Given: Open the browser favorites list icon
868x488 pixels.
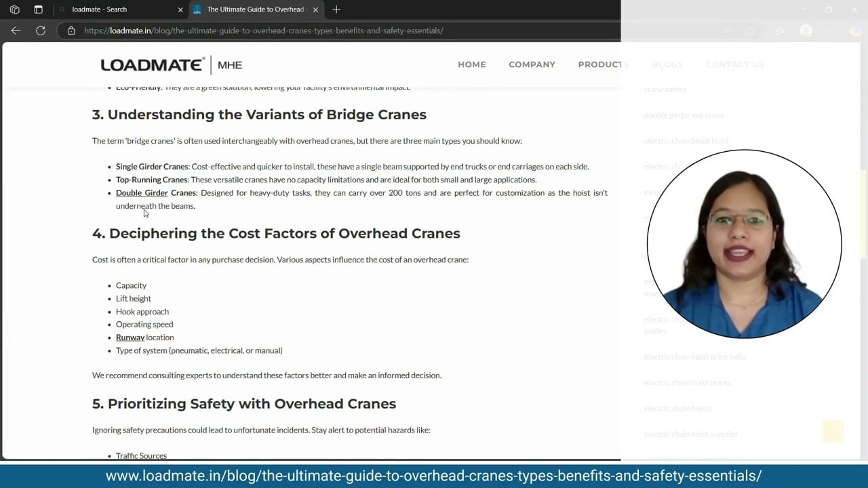Looking at the screenshot, I should tap(780, 30).
